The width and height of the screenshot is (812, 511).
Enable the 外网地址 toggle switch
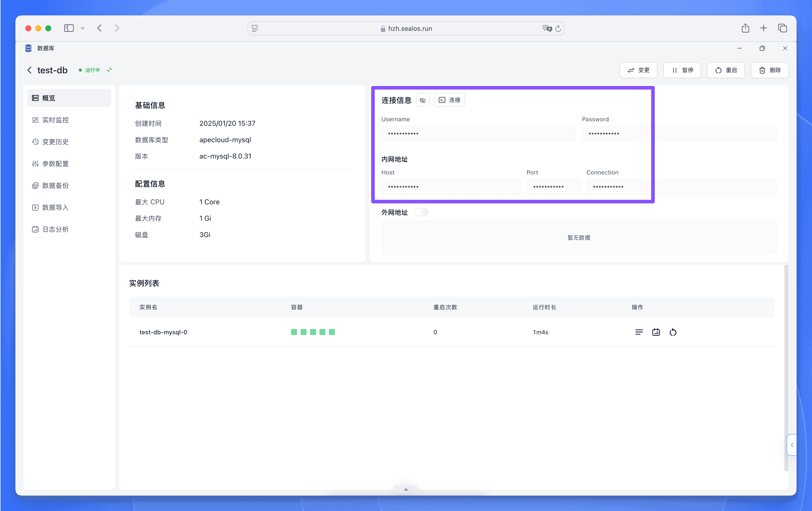pyautogui.click(x=421, y=212)
